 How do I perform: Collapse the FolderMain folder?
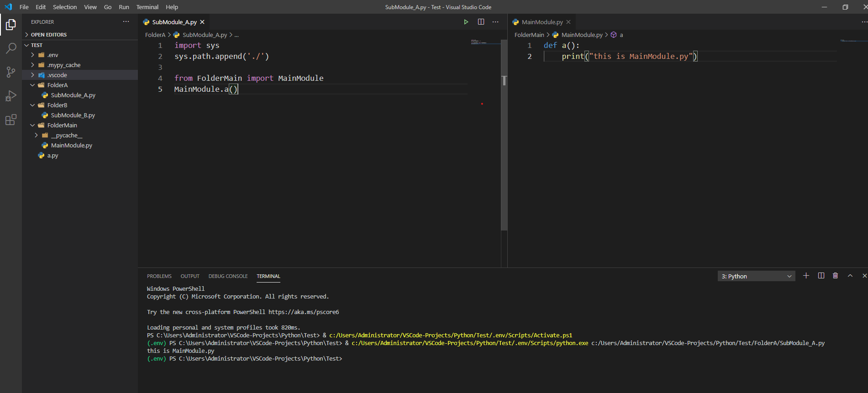pyautogui.click(x=62, y=125)
